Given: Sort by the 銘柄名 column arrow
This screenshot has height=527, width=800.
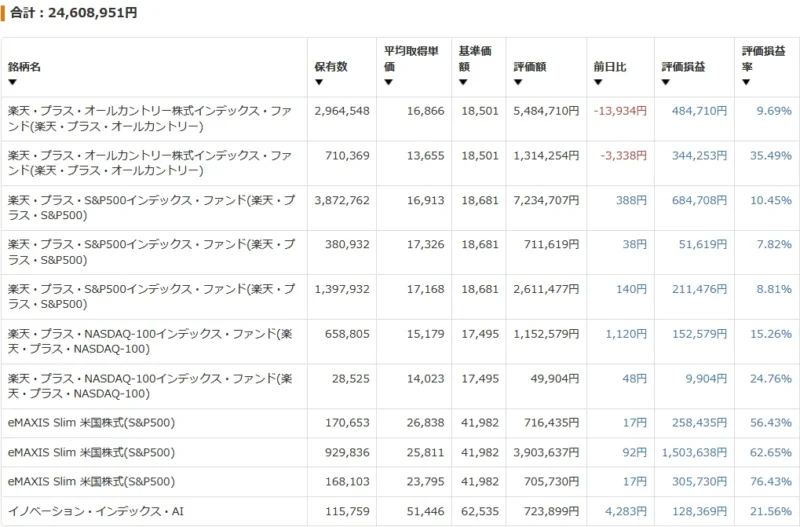Looking at the screenshot, I should 12,82.
